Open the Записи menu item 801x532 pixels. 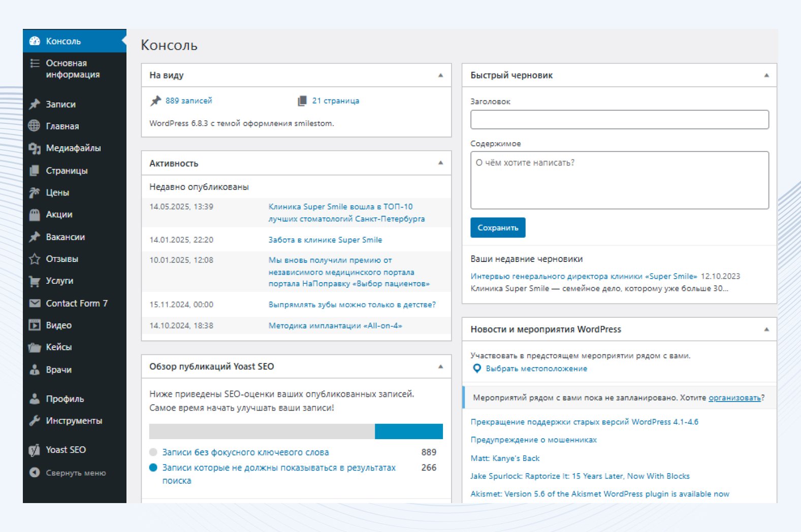pos(61,104)
